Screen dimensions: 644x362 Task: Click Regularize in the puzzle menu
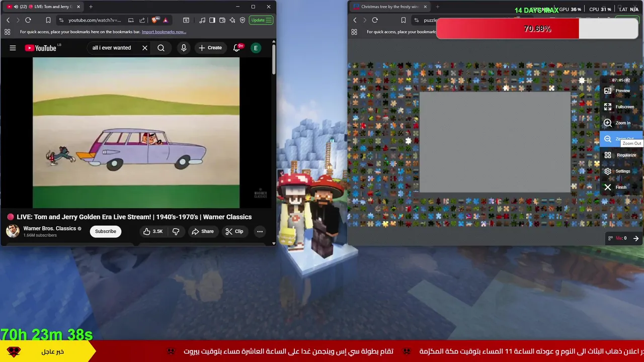click(621, 155)
